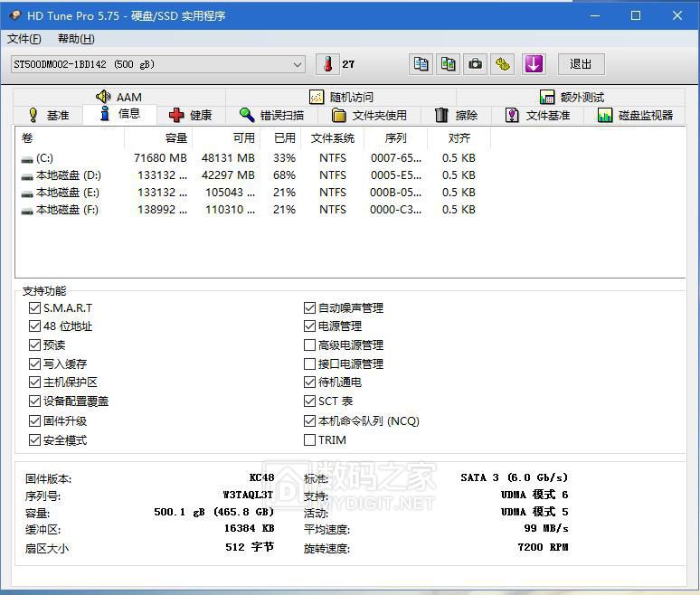Click the 退出 exit button

[581, 64]
